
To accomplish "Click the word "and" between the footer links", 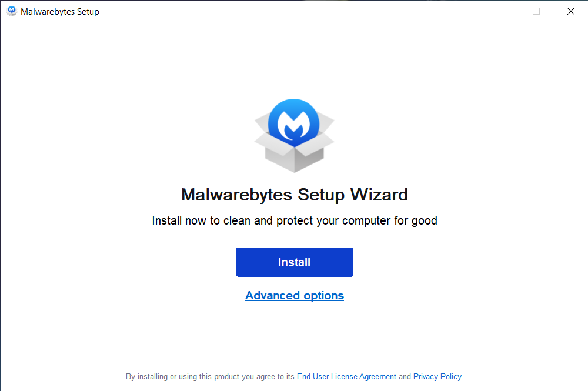I will tap(405, 377).
